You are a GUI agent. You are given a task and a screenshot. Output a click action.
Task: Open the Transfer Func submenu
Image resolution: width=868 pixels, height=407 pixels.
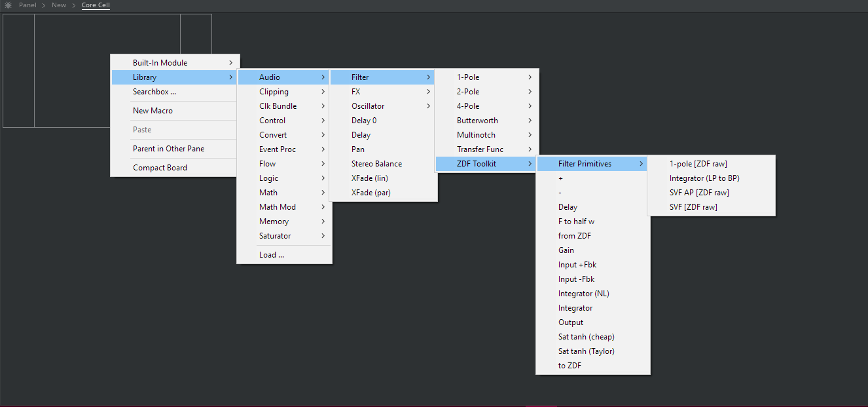pos(487,149)
